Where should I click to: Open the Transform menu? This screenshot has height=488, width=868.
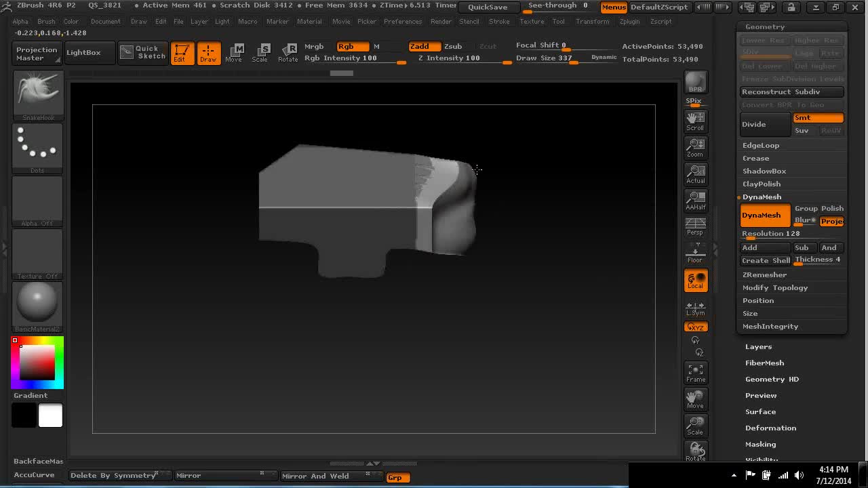click(593, 22)
